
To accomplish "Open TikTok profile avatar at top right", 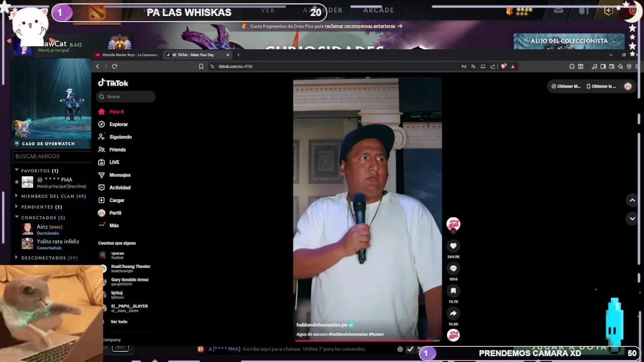I will click(x=628, y=86).
